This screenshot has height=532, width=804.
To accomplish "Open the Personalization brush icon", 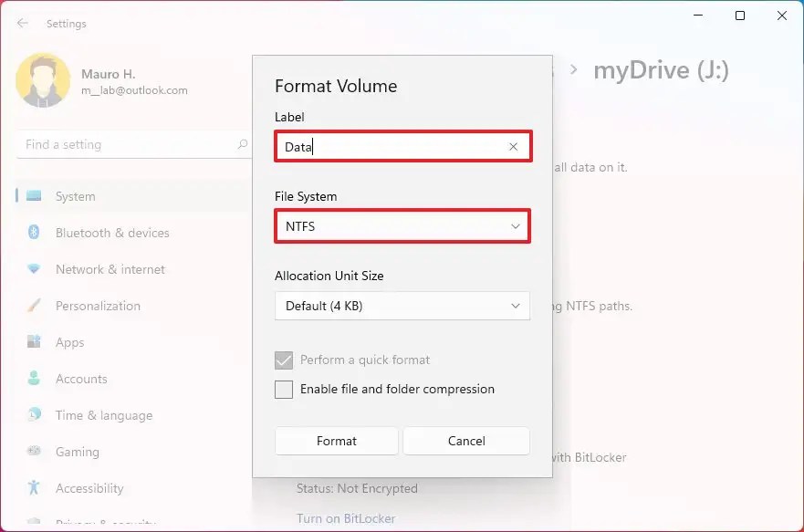I will pyautogui.click(x=33, y=306).
